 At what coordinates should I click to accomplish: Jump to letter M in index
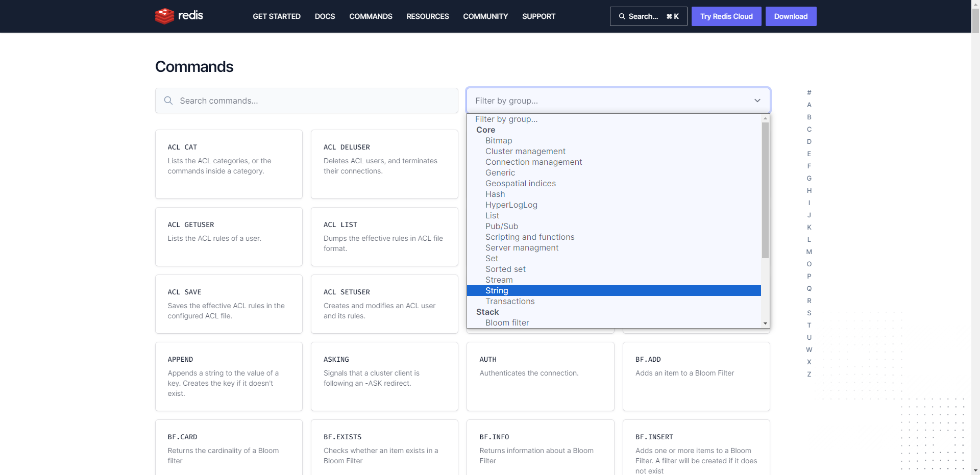pos(809,252)
